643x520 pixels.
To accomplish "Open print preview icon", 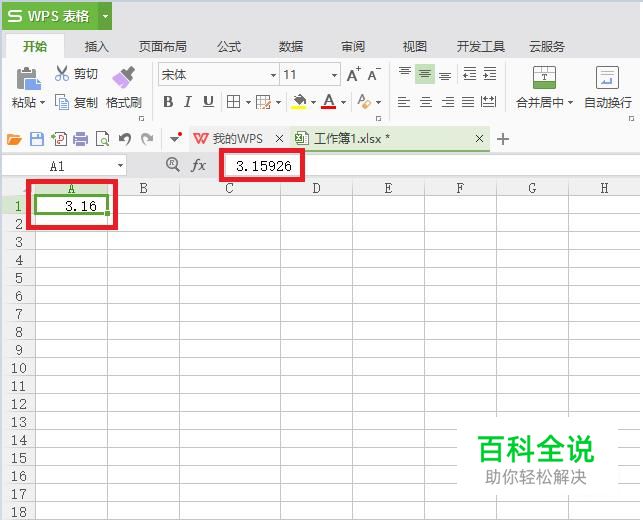I will point(103,139).
